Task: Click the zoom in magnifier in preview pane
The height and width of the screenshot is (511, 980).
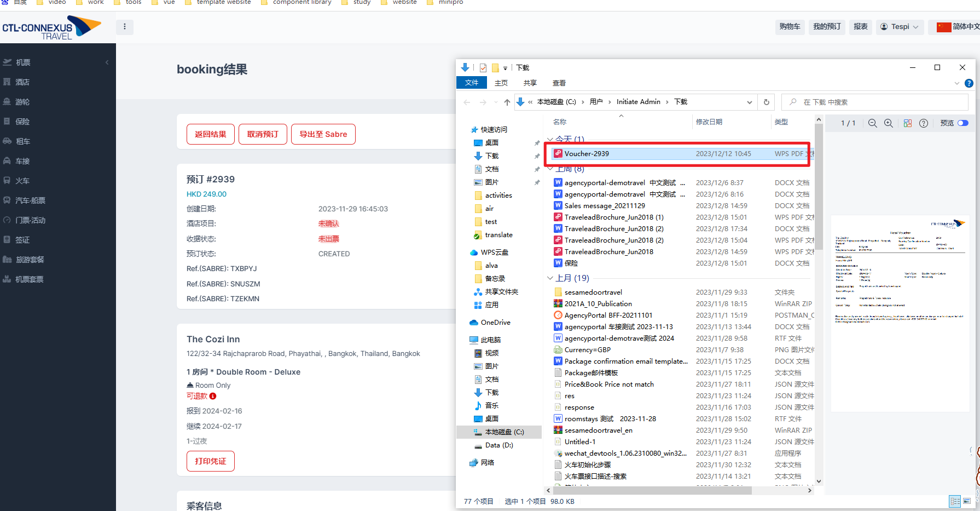Action: 889,123
